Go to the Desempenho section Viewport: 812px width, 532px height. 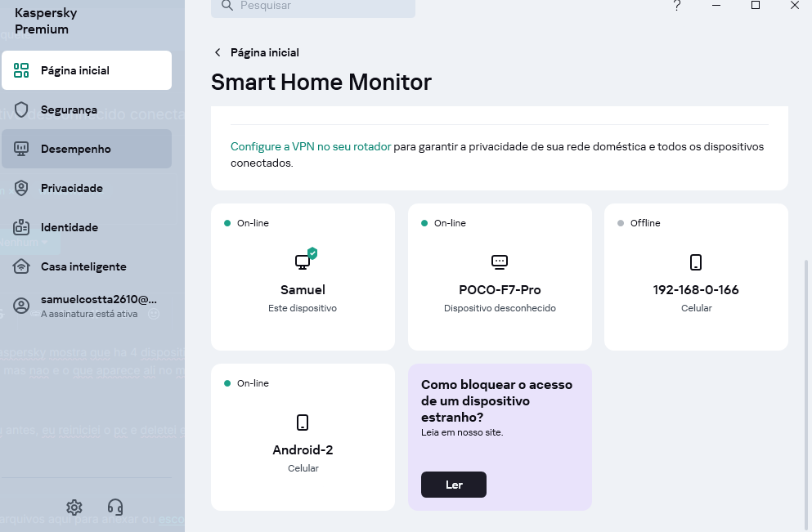click(87, 149)
